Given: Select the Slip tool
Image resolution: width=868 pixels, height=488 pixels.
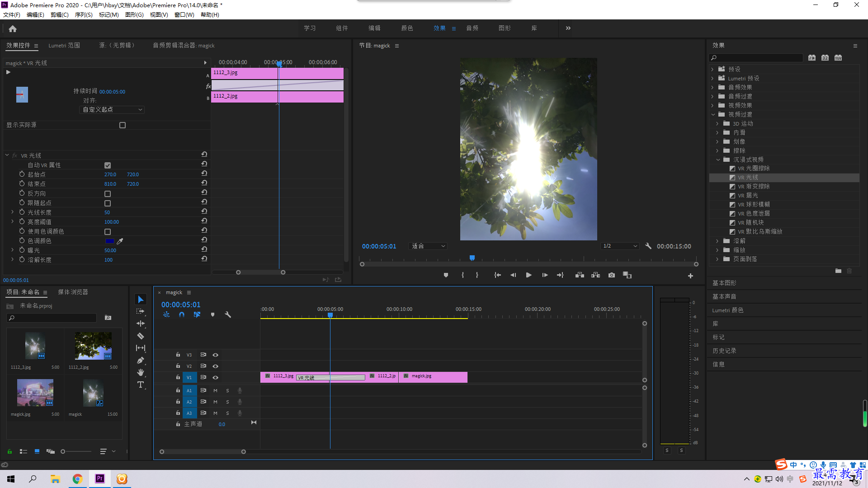Looking at the screenshot, I should tap(141, 348).
